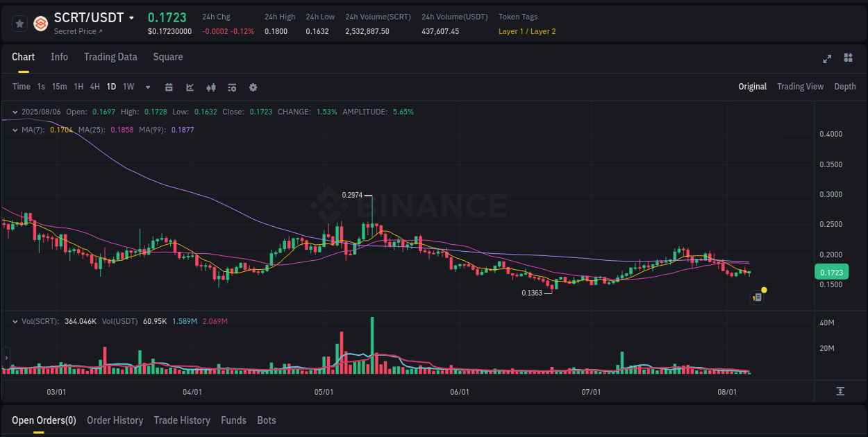Collapse the MA indicators row
Image resolution: width=868 pixels, height=437 pixels.
[15, 129]
